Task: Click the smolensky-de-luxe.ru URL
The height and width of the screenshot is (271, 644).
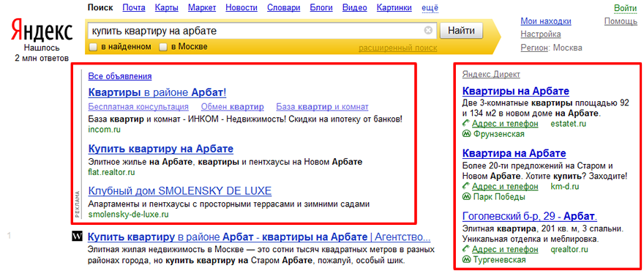Action: (x=128, y=215)
